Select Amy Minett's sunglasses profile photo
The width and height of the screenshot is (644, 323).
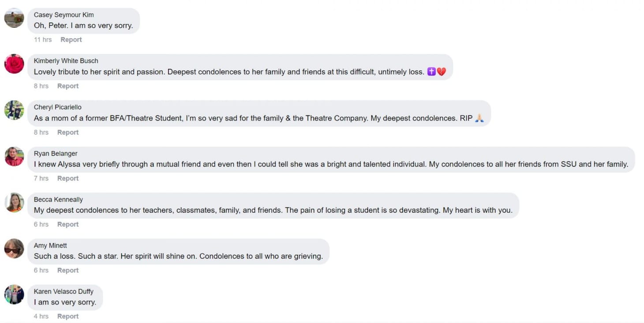pyautogui.click(x=14, y=249)
